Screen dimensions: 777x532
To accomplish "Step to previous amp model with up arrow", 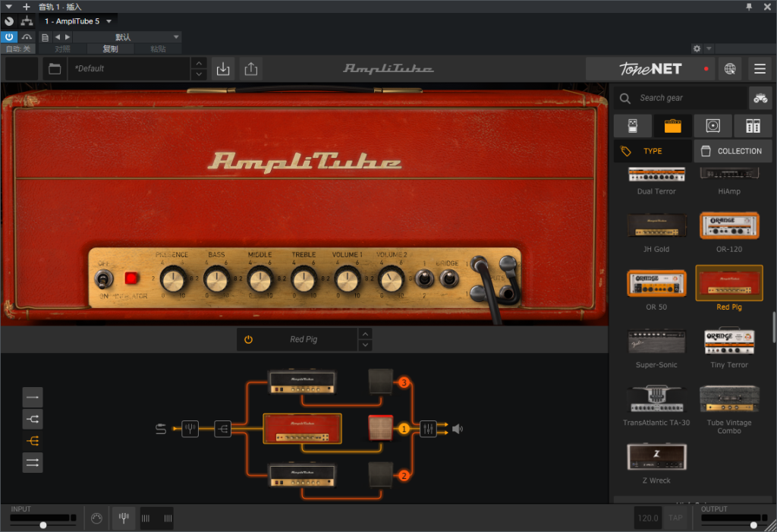I will (365, 334).
